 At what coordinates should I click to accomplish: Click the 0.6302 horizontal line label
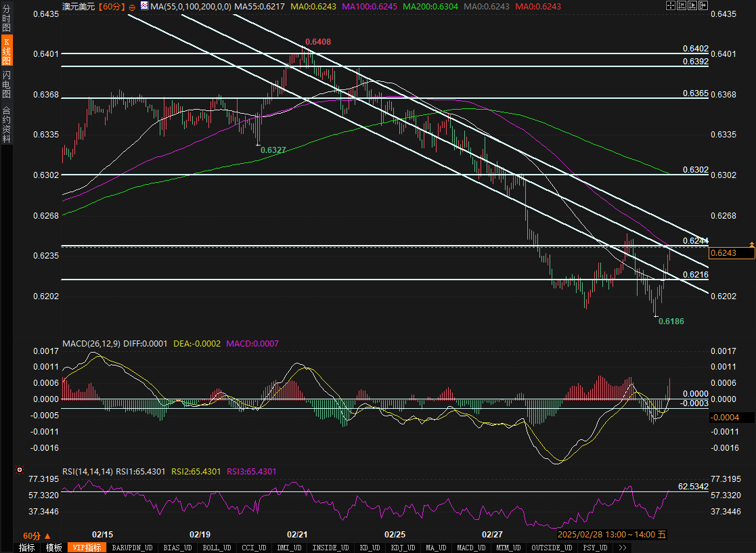pyautogui.click(x=695, y=170)
